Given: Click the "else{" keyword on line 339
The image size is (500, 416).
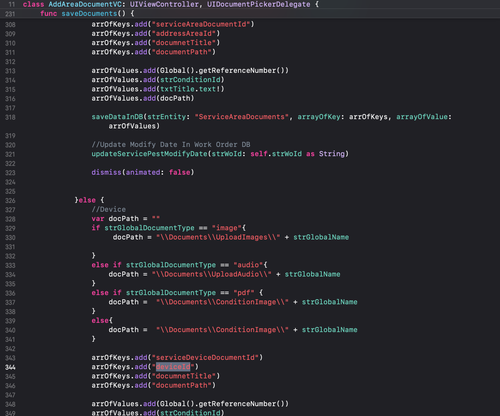Looking at the screenshot, I should 102,320.
